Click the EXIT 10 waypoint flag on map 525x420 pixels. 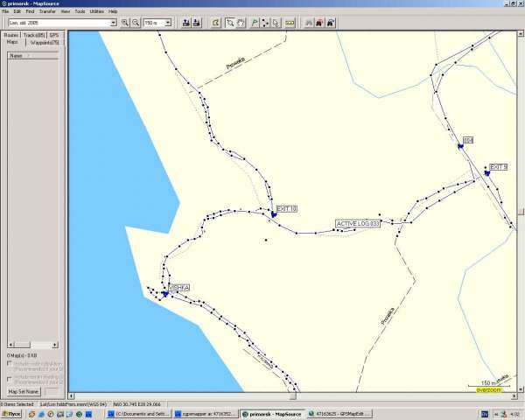click(273, 213)
